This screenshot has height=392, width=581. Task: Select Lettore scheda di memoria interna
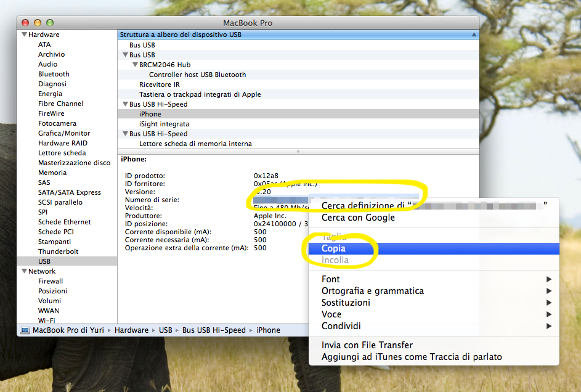coord(298,144)
